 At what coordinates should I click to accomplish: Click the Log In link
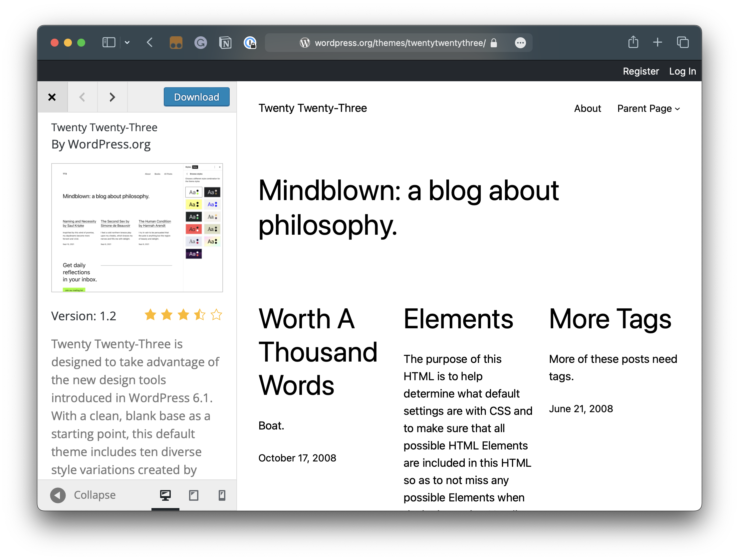click(682, 71)
